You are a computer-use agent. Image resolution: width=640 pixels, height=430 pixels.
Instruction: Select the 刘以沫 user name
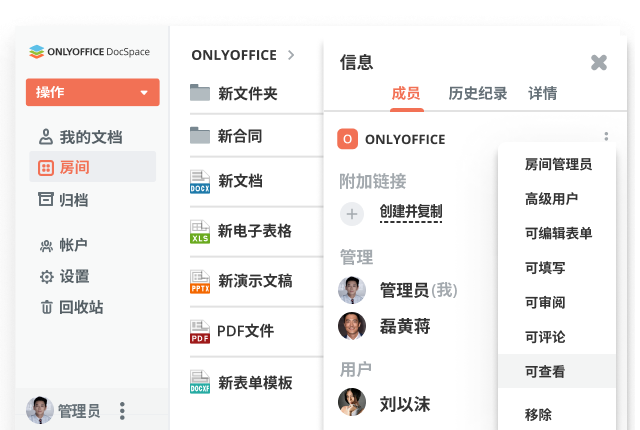click(x=405, y=404)
